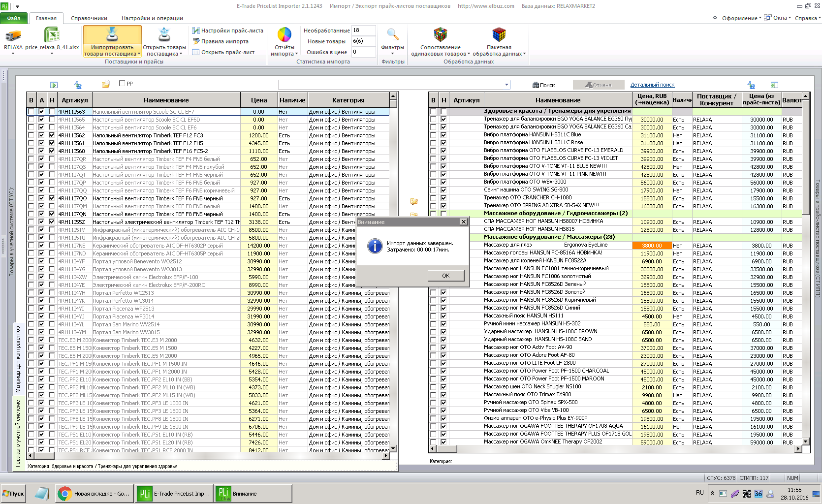The height and width of the screenshot is (504, 822).
Task: Select vertical tab Матрица цен контрагентов
Action: tap(18, 359)
